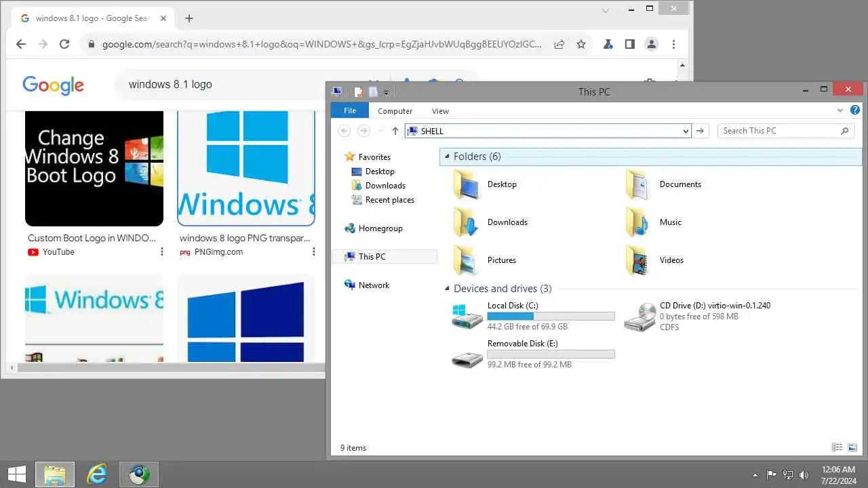This screenshot has width=868, height=488.
Task: Click the Explorer Up arrow button
Action: click(395, 131)
